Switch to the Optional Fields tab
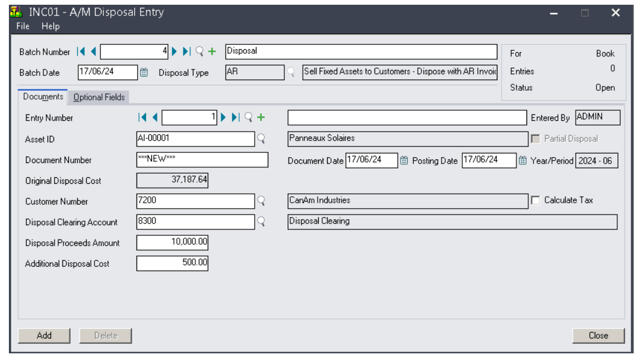The image size is (644, 364). click(99, 97)
